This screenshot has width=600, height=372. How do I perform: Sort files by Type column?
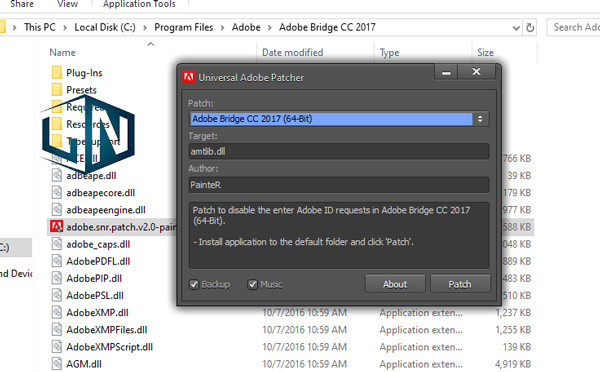389,52
